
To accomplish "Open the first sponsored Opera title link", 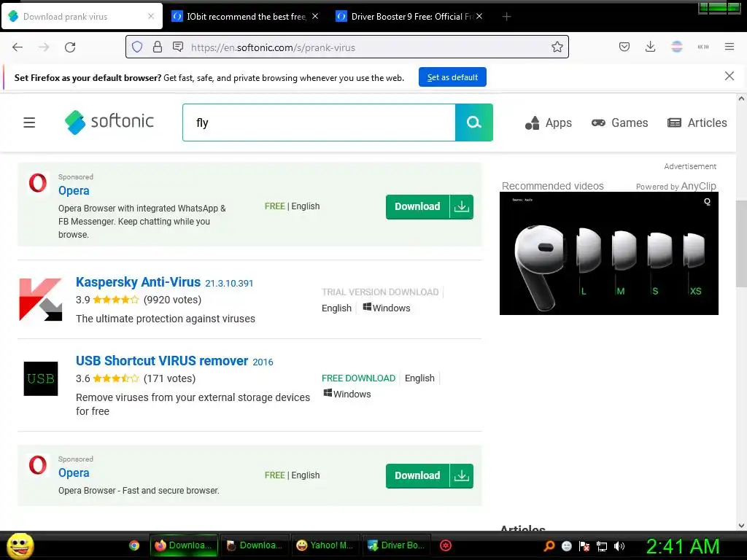I will (74, 190).
